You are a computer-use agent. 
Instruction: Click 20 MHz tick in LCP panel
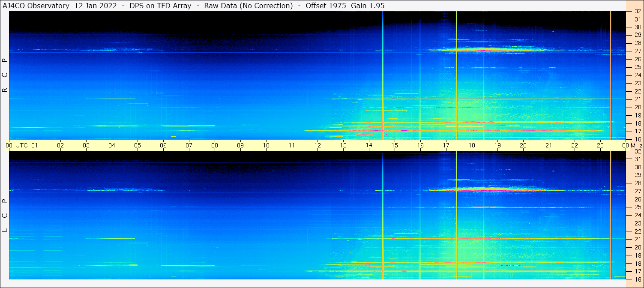[x=638, y=247]
